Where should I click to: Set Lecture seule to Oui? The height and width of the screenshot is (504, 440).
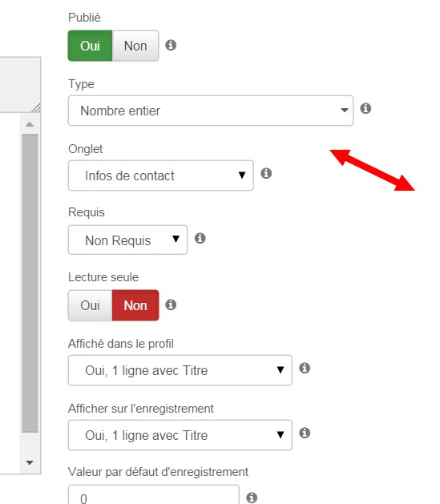(90, 305)
